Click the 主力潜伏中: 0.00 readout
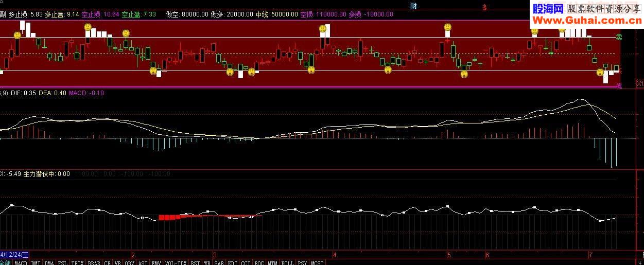The width and height of the screenshot is (644, 265). tap(47, 174)
